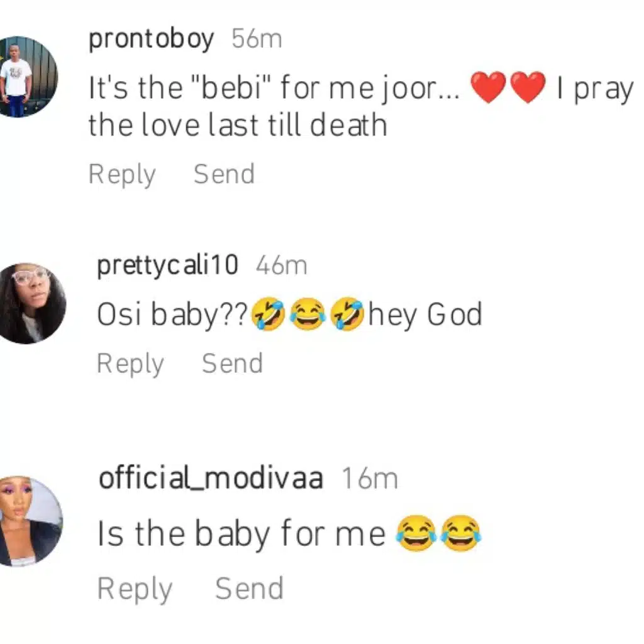Open prontoboy's profile picture
Viewport: 644px width, 644px height.
pyautogui.click(x=28, y=77)
